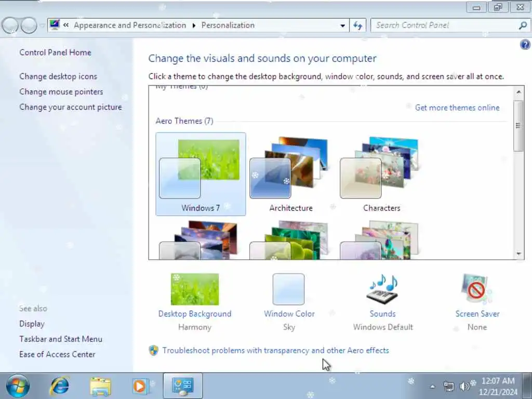The image size is (532, 399).
Task: Open Change mouse pointers
Action: [x=61, y=91]
